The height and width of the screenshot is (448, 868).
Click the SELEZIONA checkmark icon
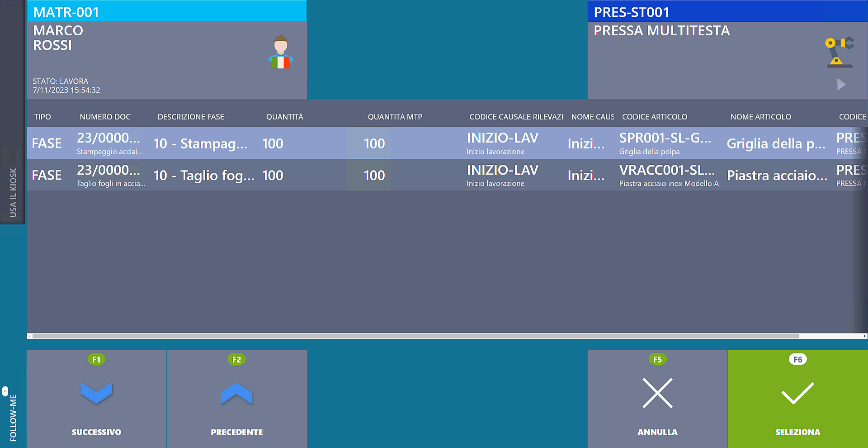(x=797, y=393)
